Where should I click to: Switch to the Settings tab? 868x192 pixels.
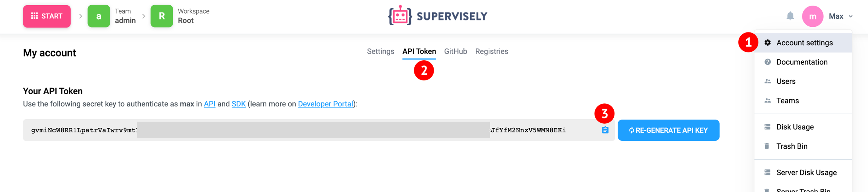coord(381,51)
